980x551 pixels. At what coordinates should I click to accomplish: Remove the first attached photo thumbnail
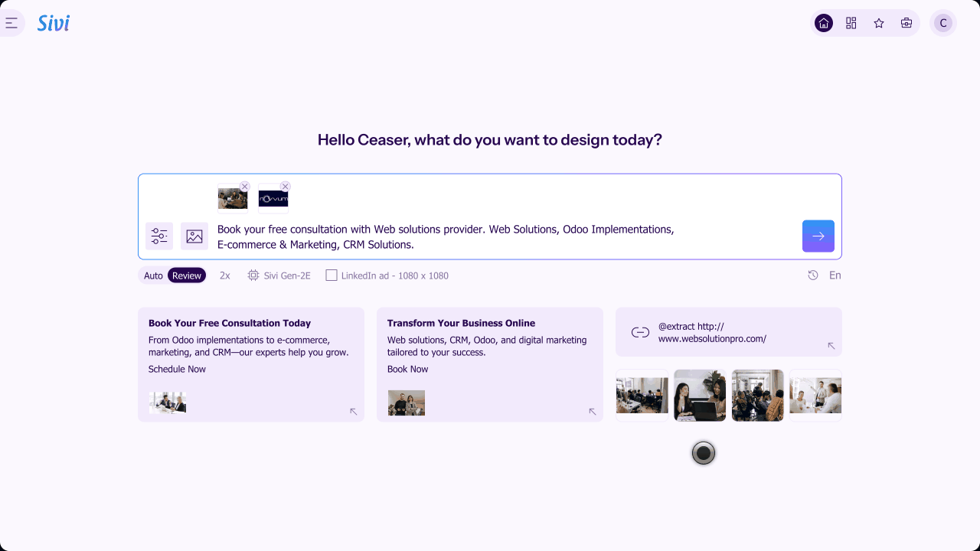(245, 186)
